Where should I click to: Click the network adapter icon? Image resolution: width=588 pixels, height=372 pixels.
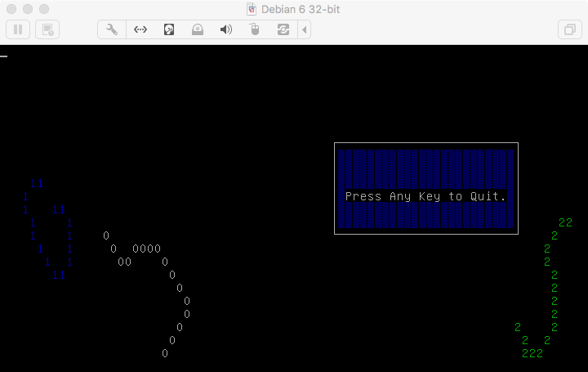click(x=140, y=29)
